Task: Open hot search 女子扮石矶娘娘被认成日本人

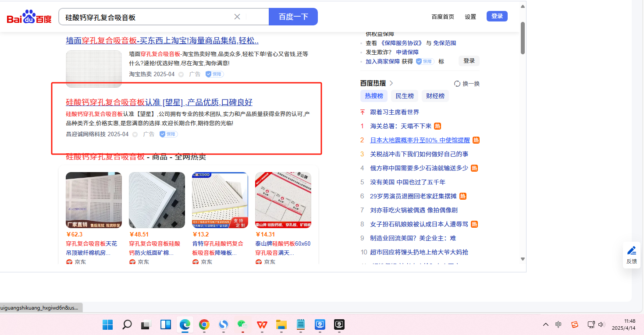Action: [419, 224]
